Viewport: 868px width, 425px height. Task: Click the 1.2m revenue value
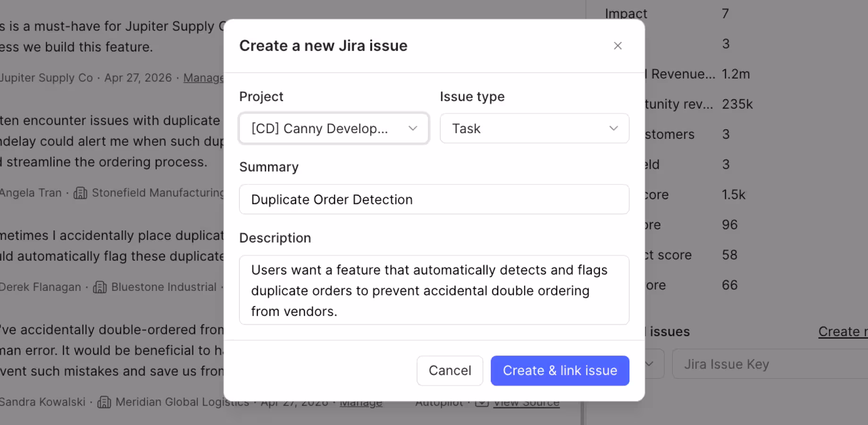(735, 74)
